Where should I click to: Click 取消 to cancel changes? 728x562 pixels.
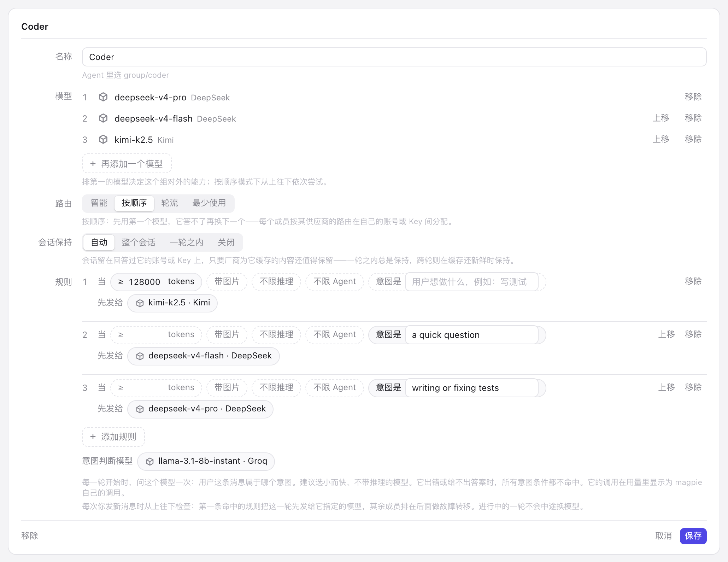tap(663, 536)
